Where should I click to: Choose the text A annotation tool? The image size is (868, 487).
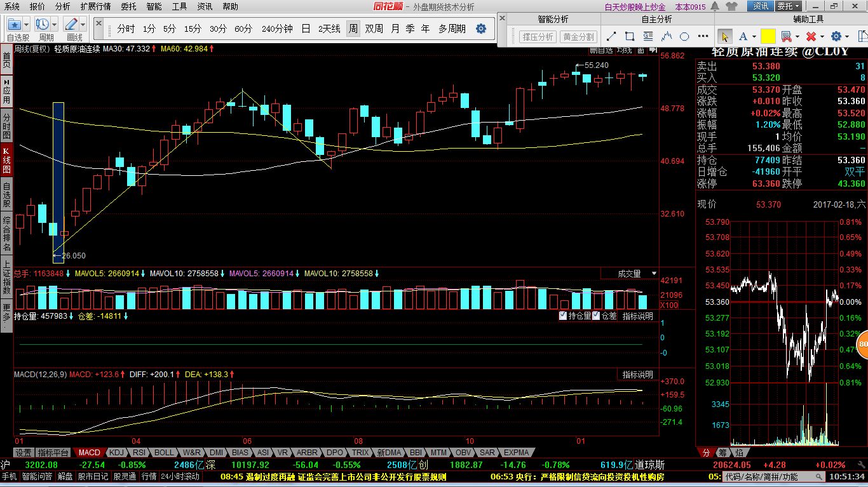[743, 36]
